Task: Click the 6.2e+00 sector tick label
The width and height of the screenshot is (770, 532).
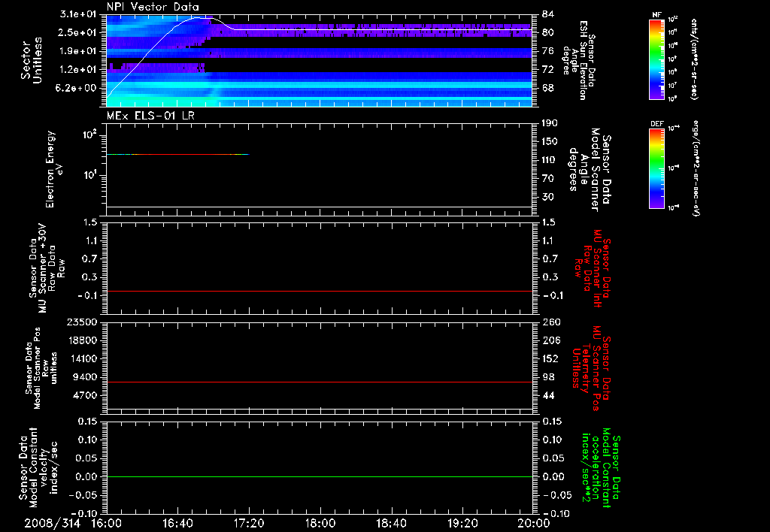Action: pyautogui.click(x=77, y=89)
